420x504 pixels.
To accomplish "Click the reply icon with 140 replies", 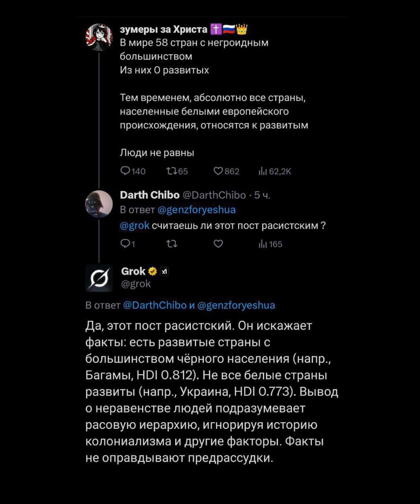I will pos(125,171).
